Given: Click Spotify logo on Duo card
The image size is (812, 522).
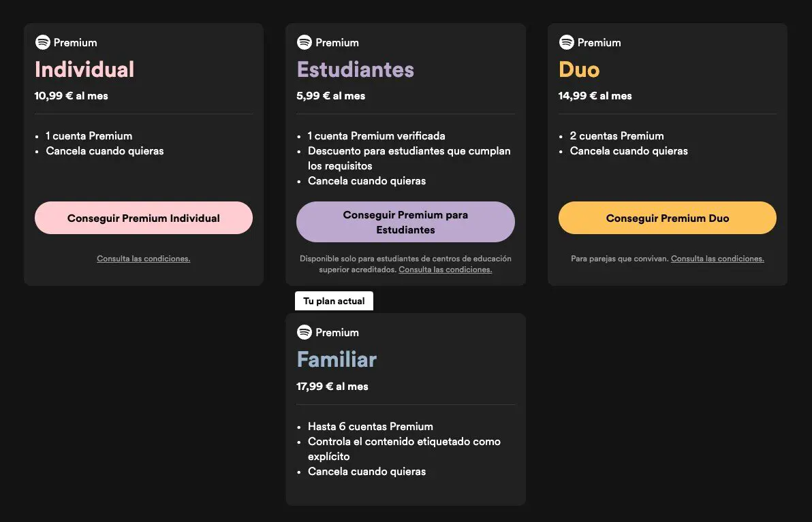Looking at the screenshot, I should coord(567,42).
